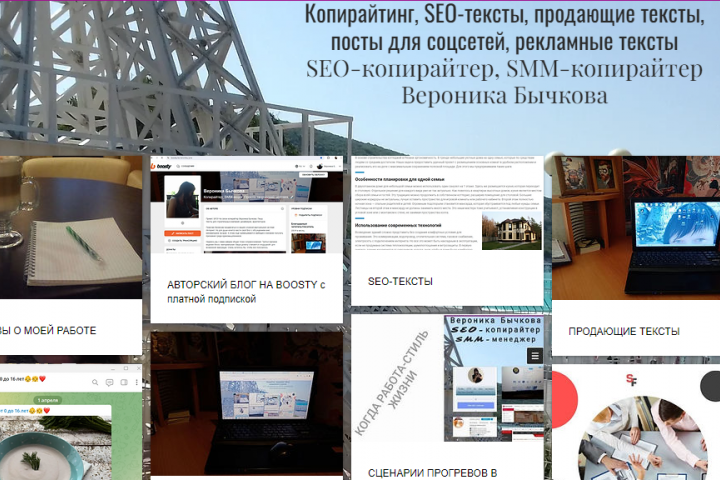Image resolution: width=720 pixels, height=480 pixels.
Task: Click the посты для соцсетей, рекламные тексты line
Action: point(504,42)
